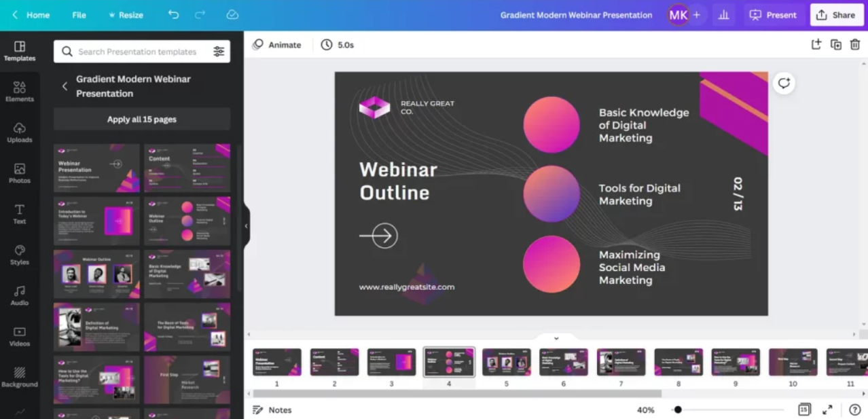Click the Undo arrow icon

173,15
